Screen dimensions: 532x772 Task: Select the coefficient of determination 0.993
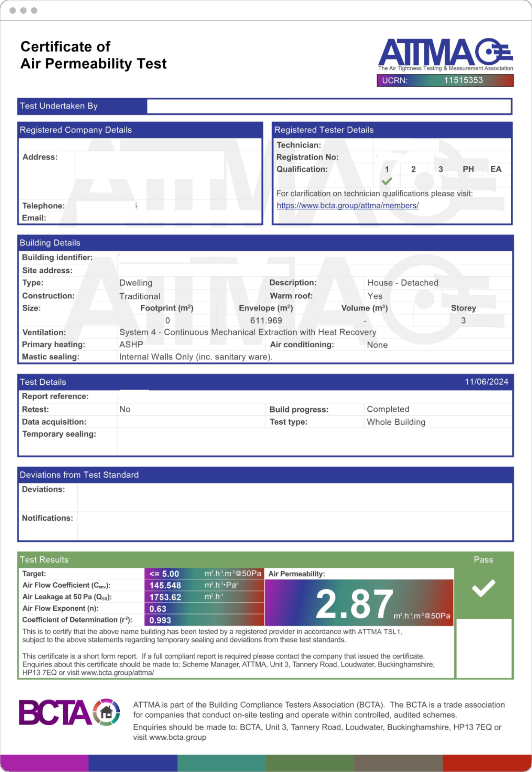click(160, 620)
